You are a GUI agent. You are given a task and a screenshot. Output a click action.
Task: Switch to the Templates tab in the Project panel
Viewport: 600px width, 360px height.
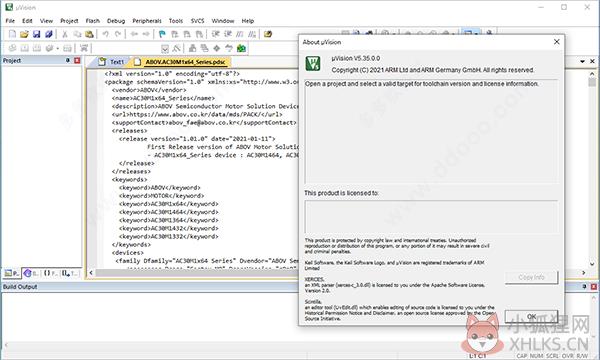pos(70,273)
